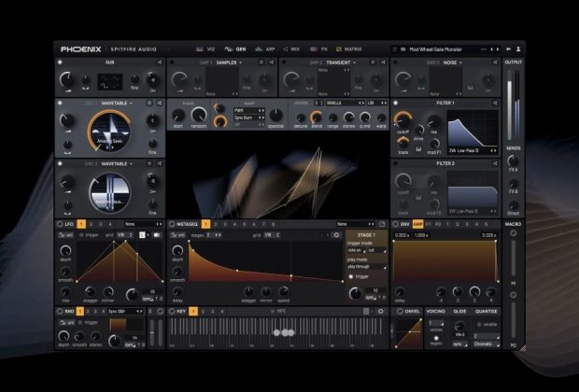Image resolution: width=579 pixels, height=392 pixels.
Task: Open the ARP page
Action: (265, 49)
